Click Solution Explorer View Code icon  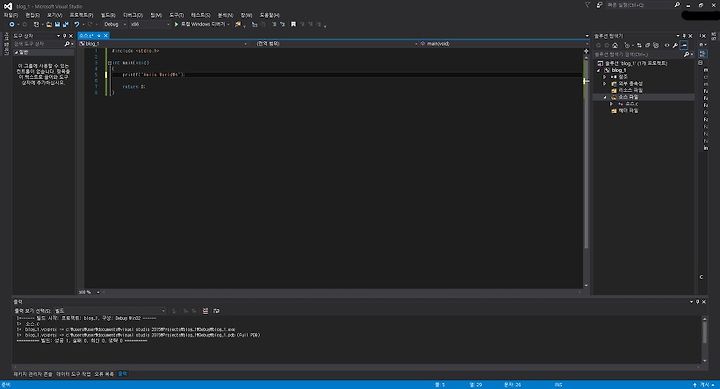667,45
